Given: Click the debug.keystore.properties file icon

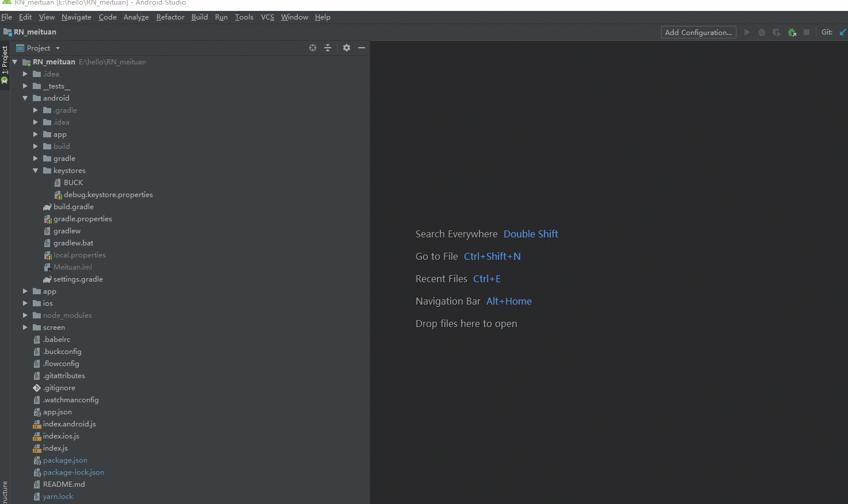Looking at the screenshot, I should click(58, 195).
